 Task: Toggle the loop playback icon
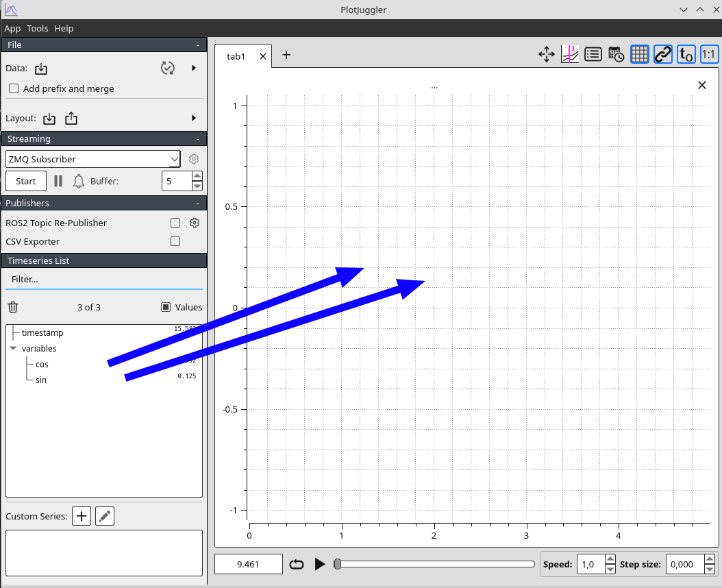point(297,564)
